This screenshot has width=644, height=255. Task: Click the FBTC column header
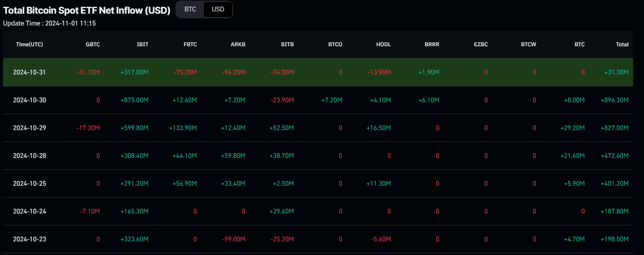(x=190, y=44)
